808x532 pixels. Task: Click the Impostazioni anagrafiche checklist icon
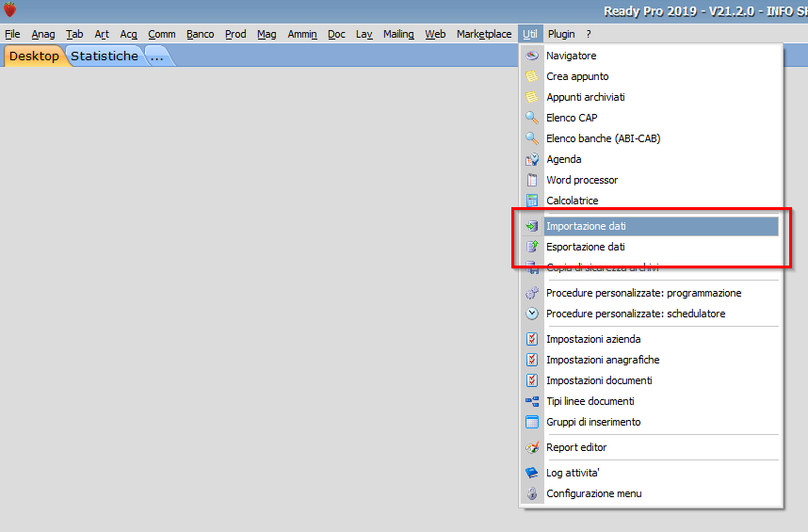[532, 360]
